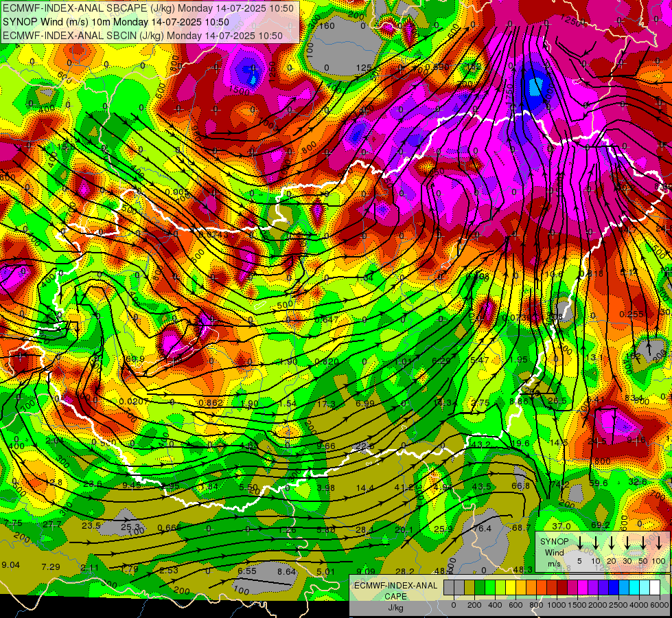Click the 5 m/s wind arrow in legend
The image size is (672, 618).
(580, 542)
